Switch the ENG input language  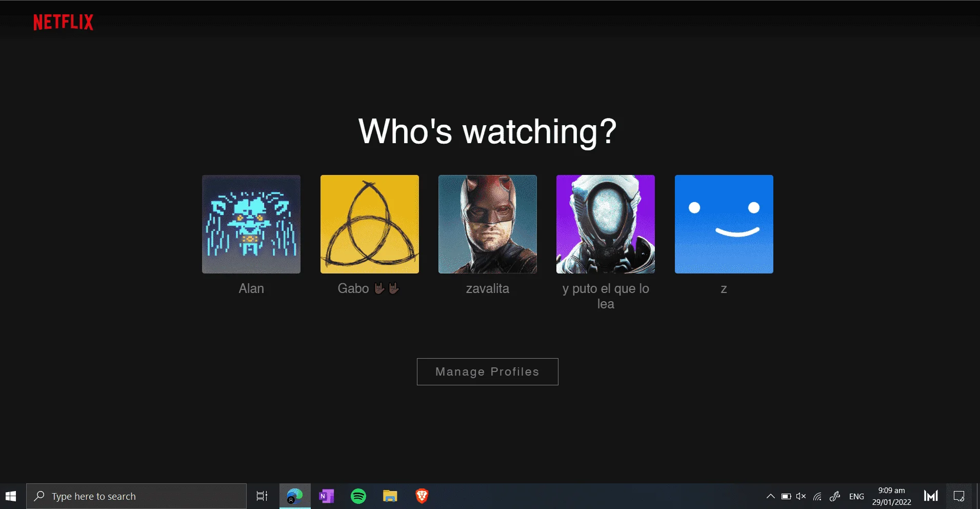click(x=856, y=496)
